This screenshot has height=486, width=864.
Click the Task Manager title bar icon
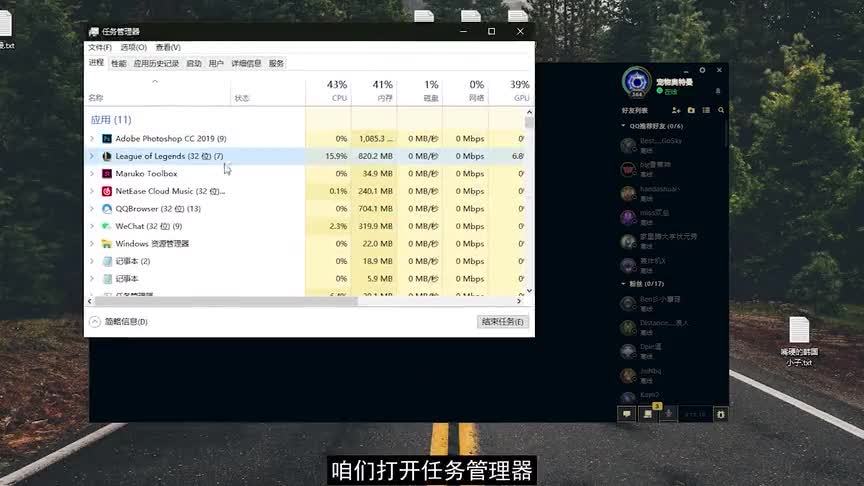pyautogui.click(x=94, y=31)
